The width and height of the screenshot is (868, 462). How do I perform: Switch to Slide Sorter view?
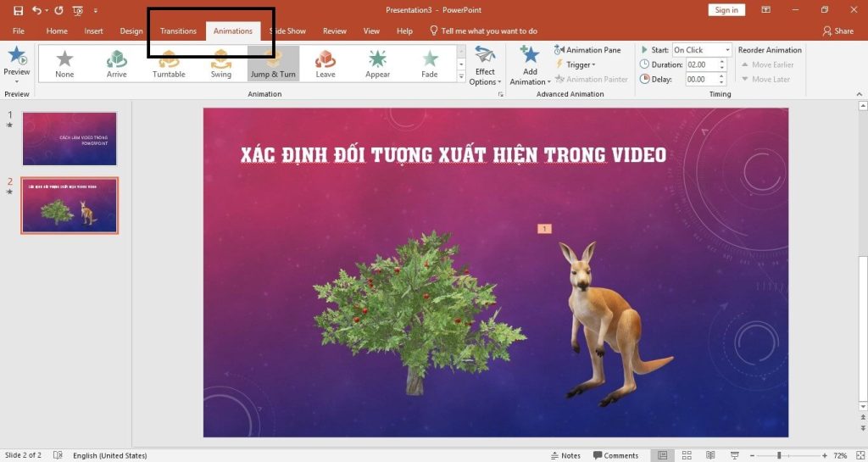[x=687, y=455]
